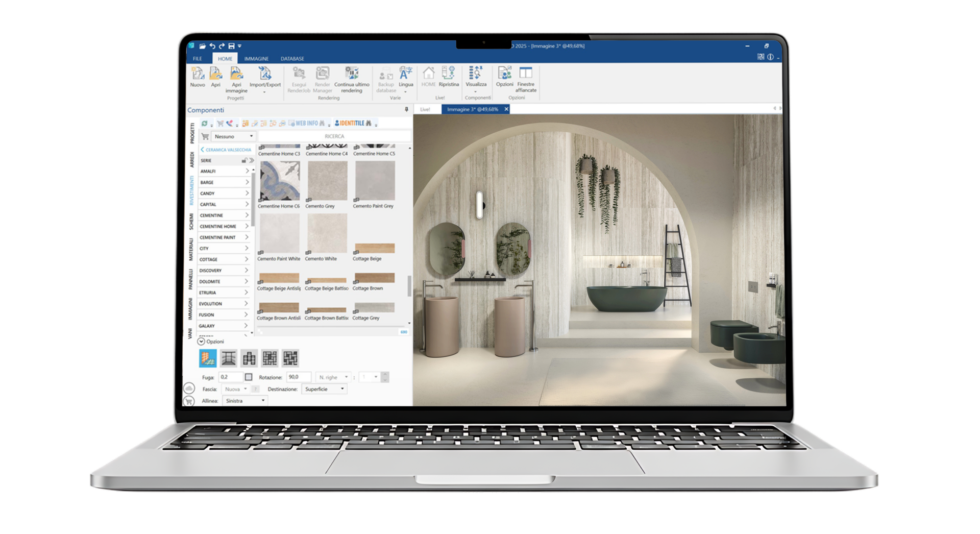
Task: Go back to CERAMICA VALSECCHIA
Action: pyautogui.click(x=226, y=150)
